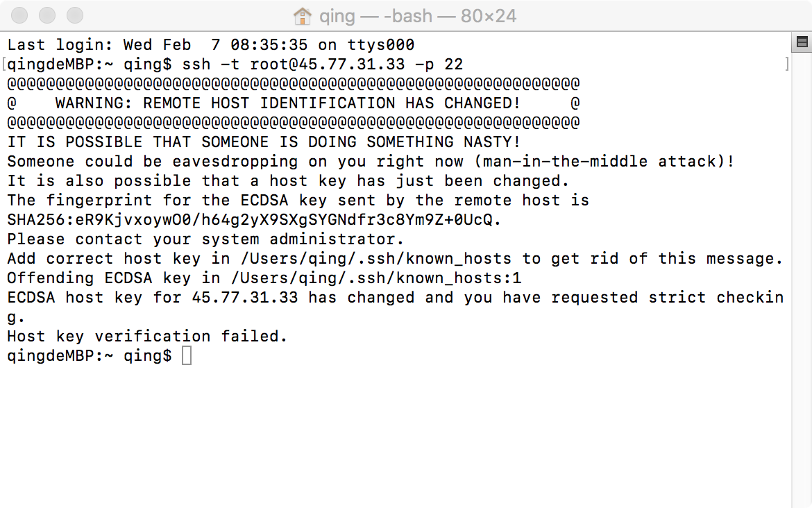Click the right bracket mark beside ssh command

coord(786,65)
